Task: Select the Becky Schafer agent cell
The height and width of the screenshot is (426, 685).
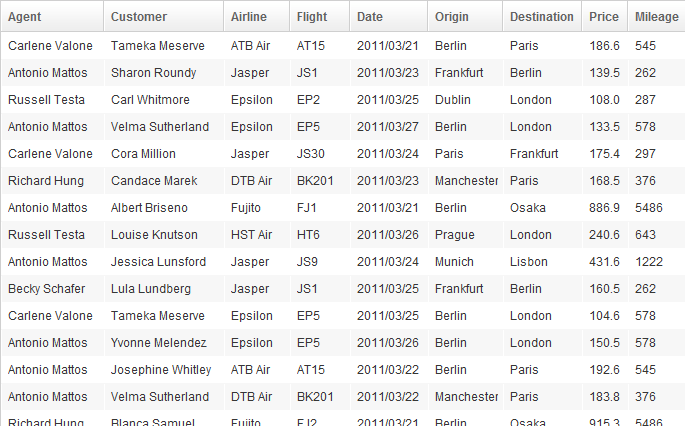Action: (x=52, y=289)
